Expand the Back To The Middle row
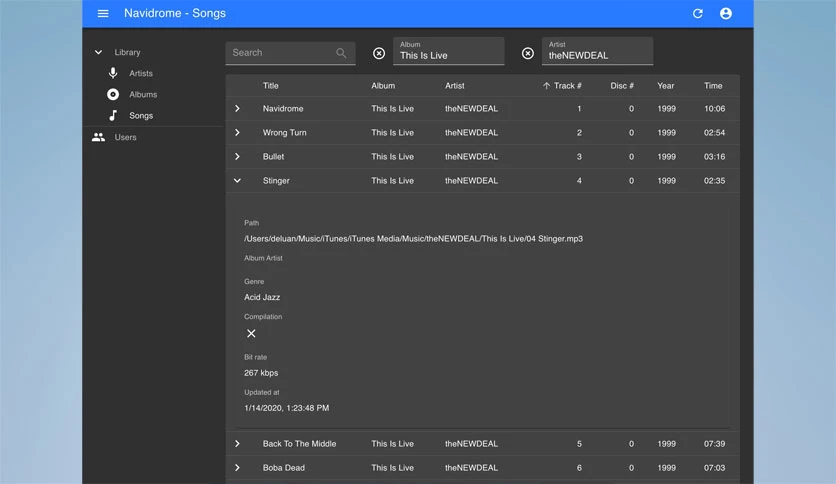Screen dimensions: 836x484 (237, 443)
